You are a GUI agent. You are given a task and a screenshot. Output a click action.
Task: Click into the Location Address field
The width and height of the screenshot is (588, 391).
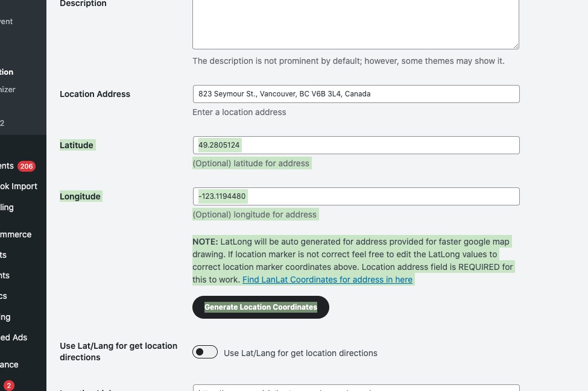pyautogui.click(x=356, y=94)
